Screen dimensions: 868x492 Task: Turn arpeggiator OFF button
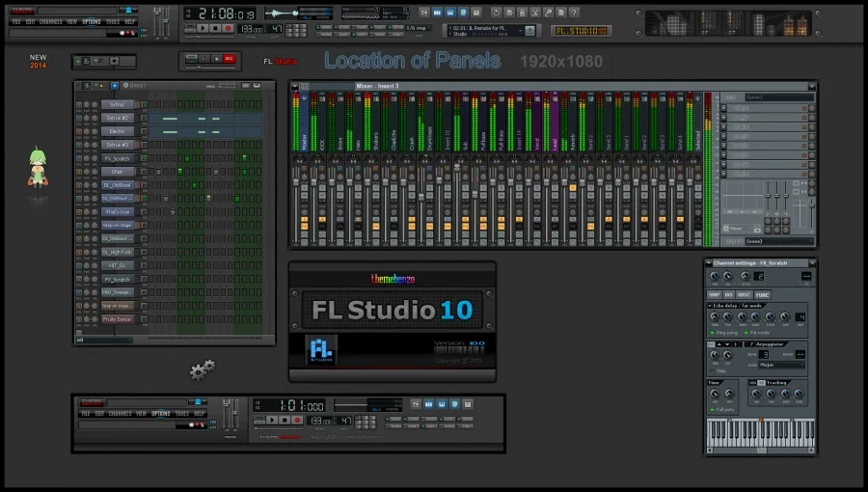[711, 344]
